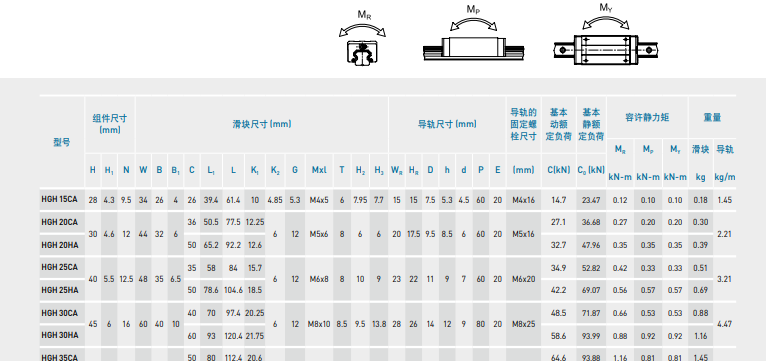The image size is (766, 361).
Task: Click the WR column header
Action: click(396, 170)
